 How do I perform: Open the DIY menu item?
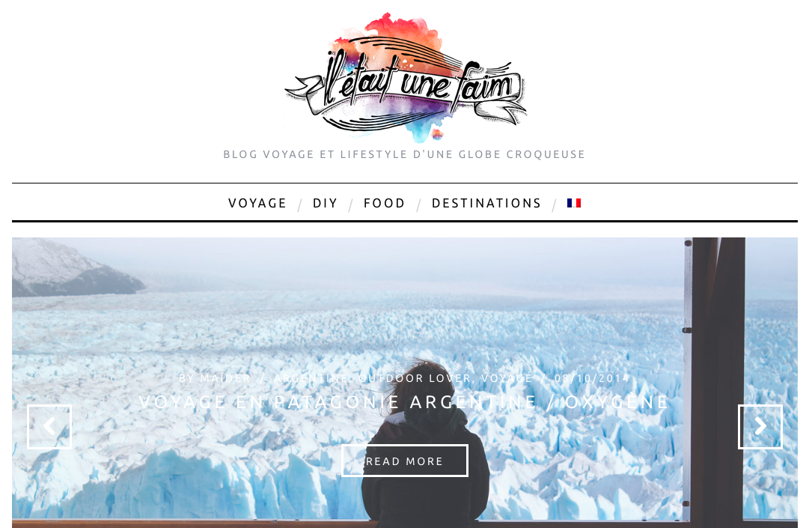click(326, 203)
